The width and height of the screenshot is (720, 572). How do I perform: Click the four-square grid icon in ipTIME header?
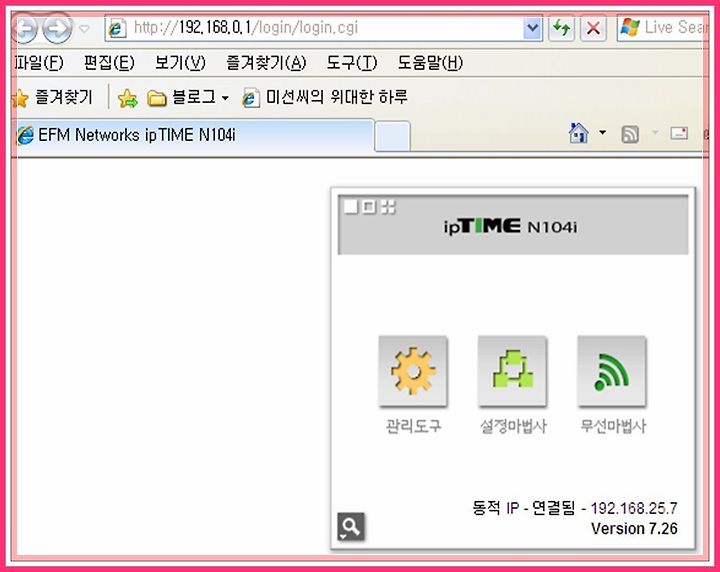(x=388, y=207)
